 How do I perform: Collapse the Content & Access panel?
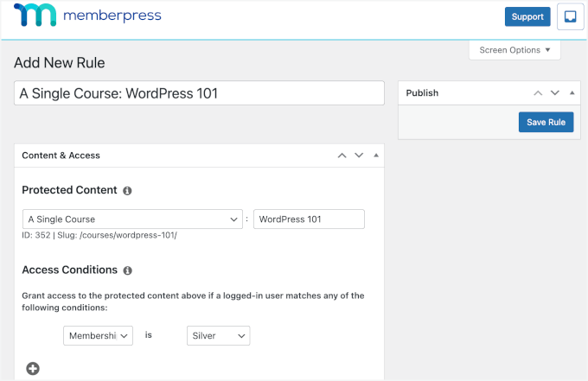tap(375, 156)
